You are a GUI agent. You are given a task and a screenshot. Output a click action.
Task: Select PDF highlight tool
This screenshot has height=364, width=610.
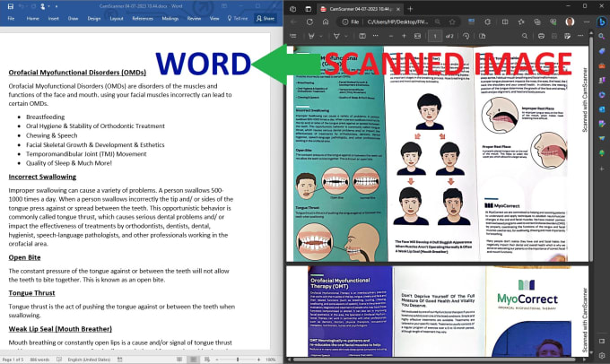click(311, 36)
